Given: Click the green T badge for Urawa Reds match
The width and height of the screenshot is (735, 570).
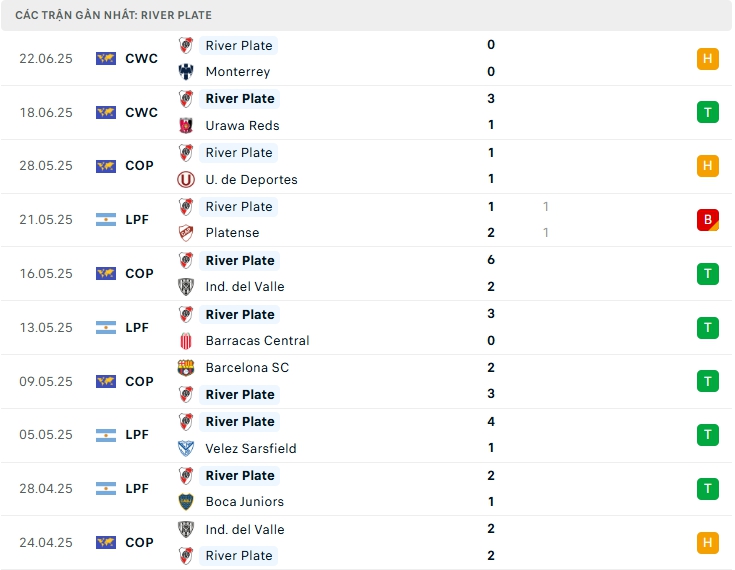Looking at the screenshot, I should tap(708, 112).
